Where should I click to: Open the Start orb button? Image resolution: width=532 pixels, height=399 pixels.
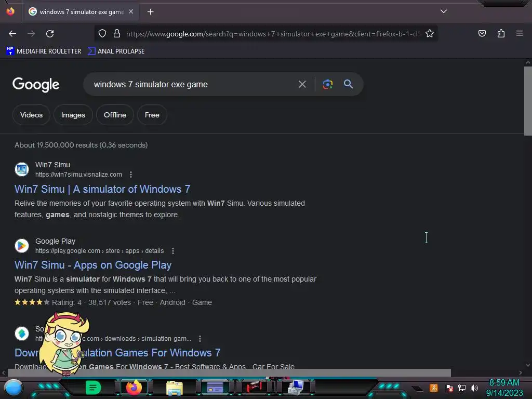click(x=14, y=388)
